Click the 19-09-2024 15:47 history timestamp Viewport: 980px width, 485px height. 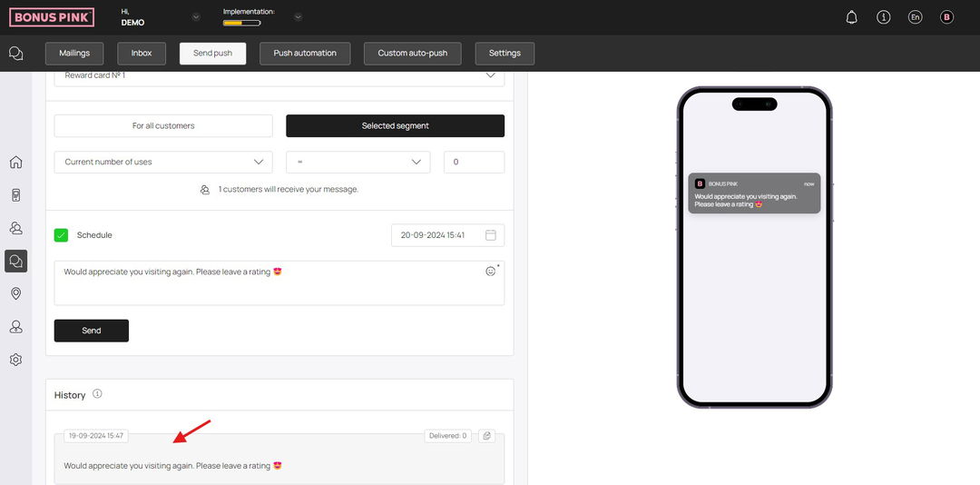(x=96, y=436)
